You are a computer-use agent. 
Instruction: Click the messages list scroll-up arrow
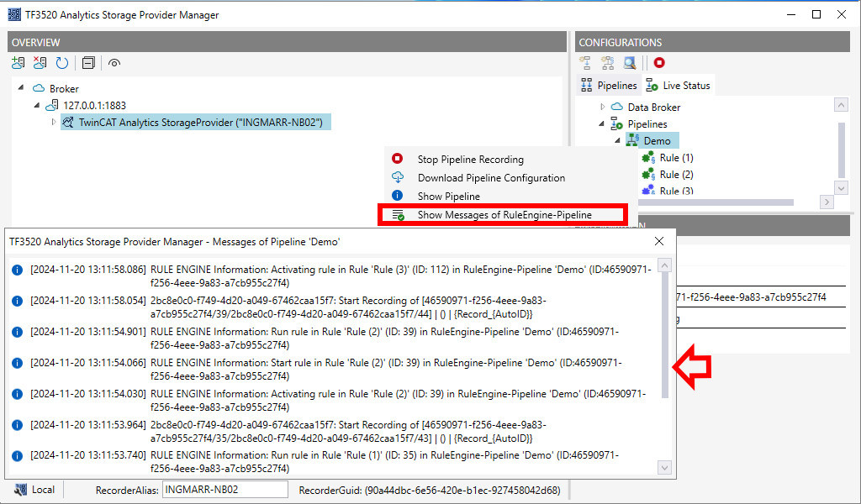664,265
